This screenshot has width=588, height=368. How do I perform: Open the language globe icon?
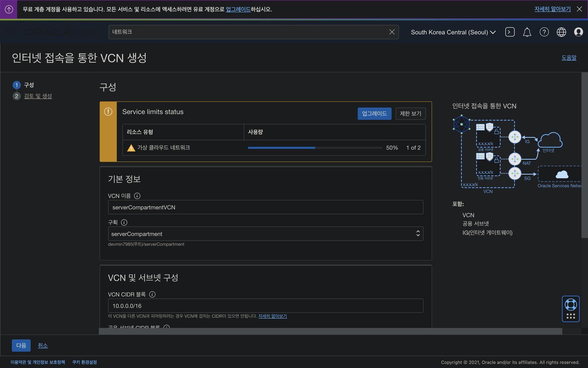coord(561,32)
